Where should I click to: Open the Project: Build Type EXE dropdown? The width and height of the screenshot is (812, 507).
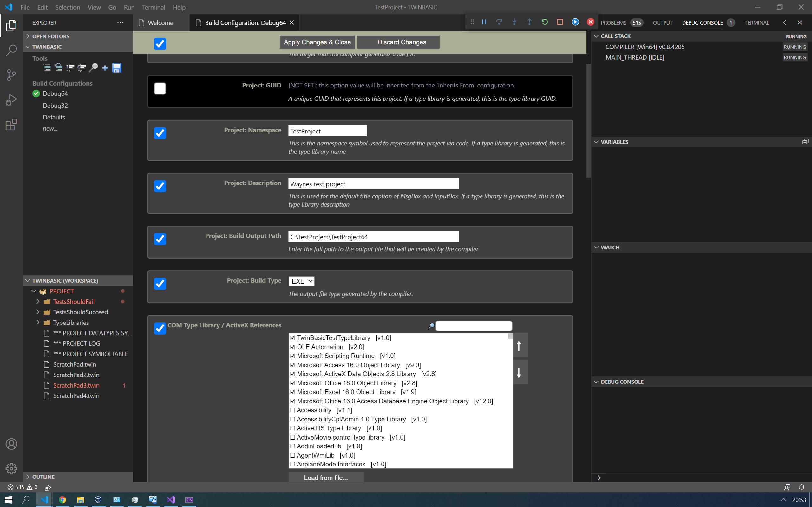pyautogui.click(x=301, y=281)
